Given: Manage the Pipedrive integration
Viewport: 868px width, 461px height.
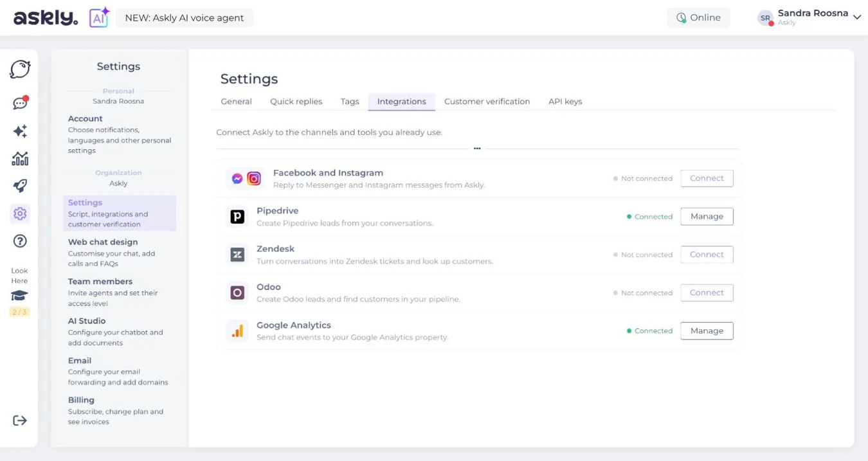Looking at the screenshot, I should (707, 217).
